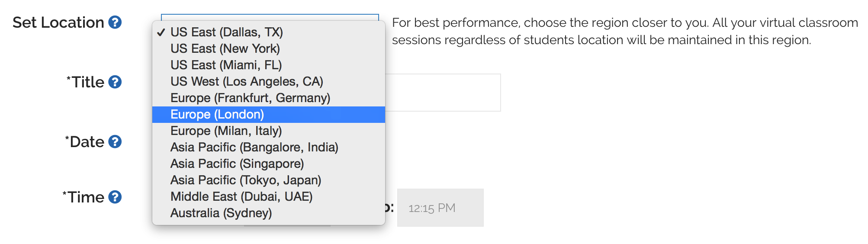Screen dimensions: 868x244
Task: Click the Set Location dropdown box
Action: 270,17
